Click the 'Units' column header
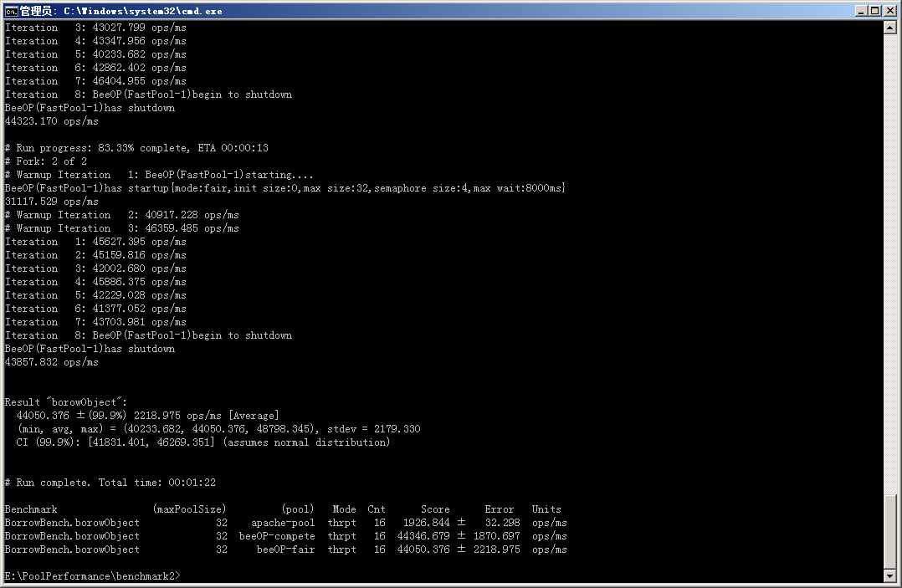Viewport: 902px width, 588px height. coord(546,509)
